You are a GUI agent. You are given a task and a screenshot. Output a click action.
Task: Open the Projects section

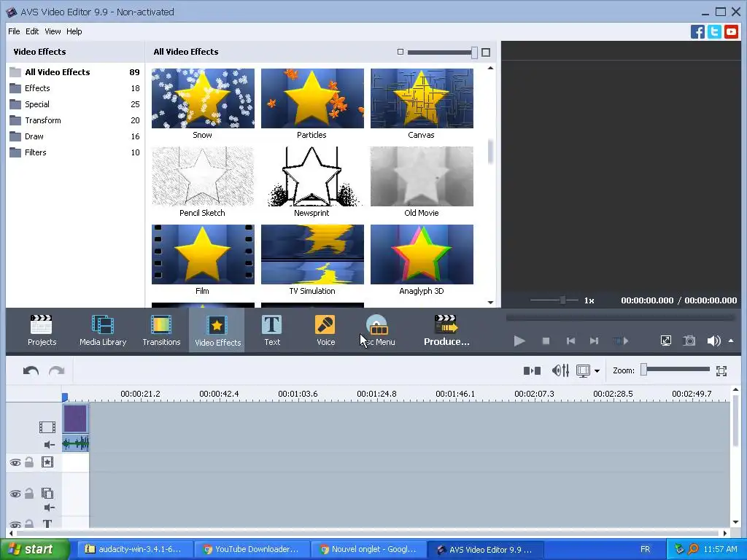click(42, 330)
